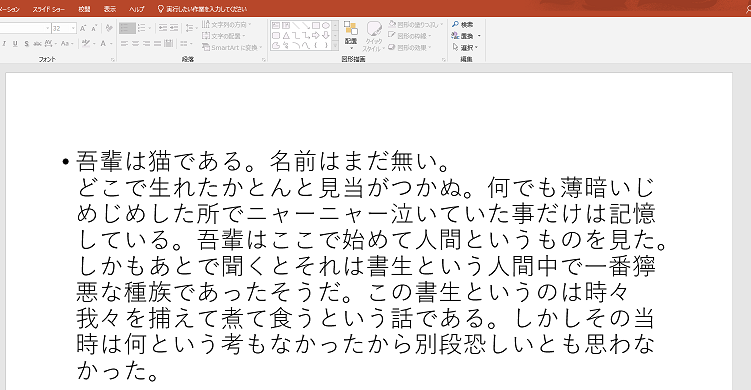Insert the right brace shape

326,46
